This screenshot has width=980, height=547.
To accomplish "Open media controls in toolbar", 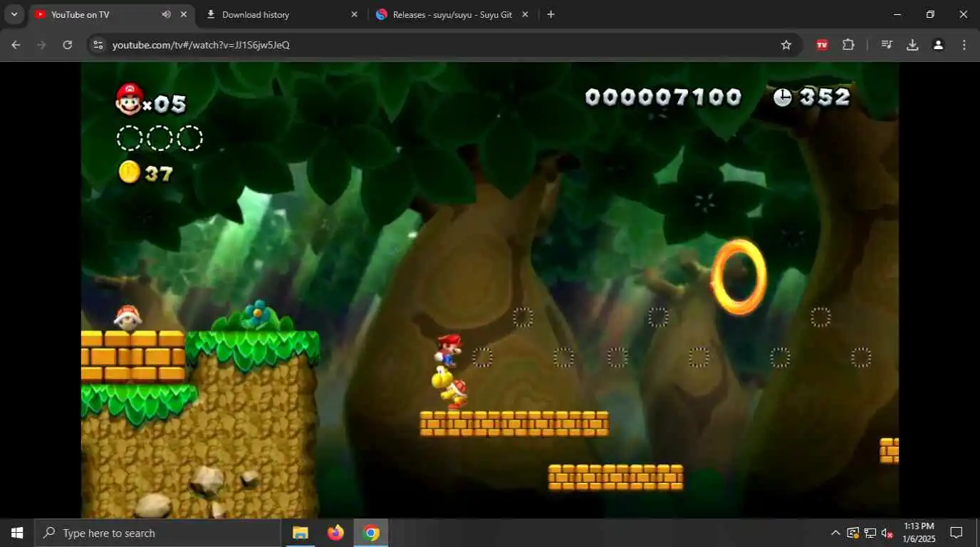I will click(x=887, y=45).
